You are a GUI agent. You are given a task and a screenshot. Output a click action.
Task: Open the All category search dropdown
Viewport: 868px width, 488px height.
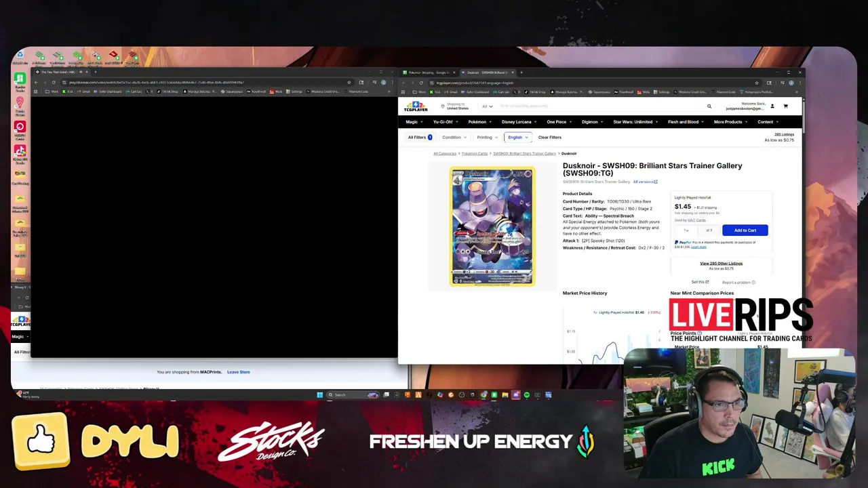click(488, 106)
